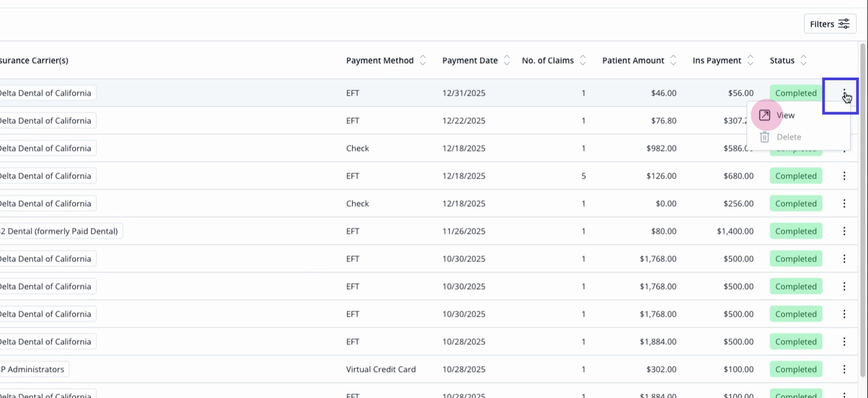The width and height of the screenshot is (868, 398).
Task: Open three-dot menu for $1,400.00 payment row
Action: tap(844, 231)
